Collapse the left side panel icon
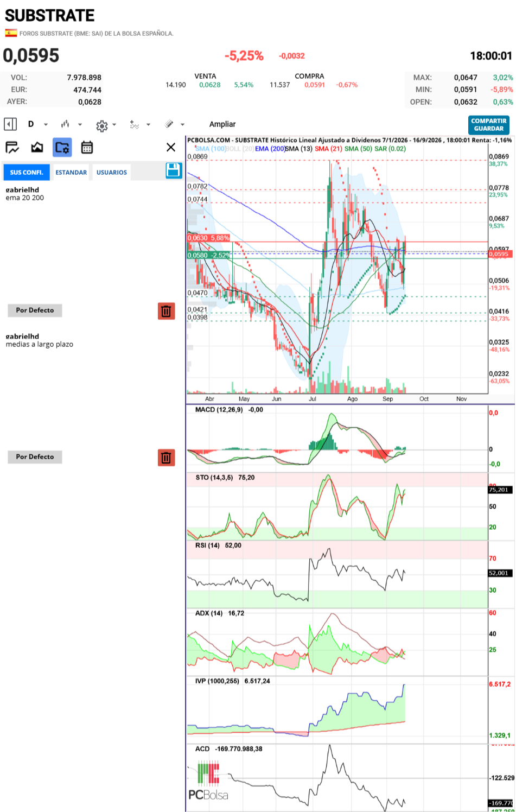Image resolution: width=516 pixels, height=812 pixels. (10, 124)
